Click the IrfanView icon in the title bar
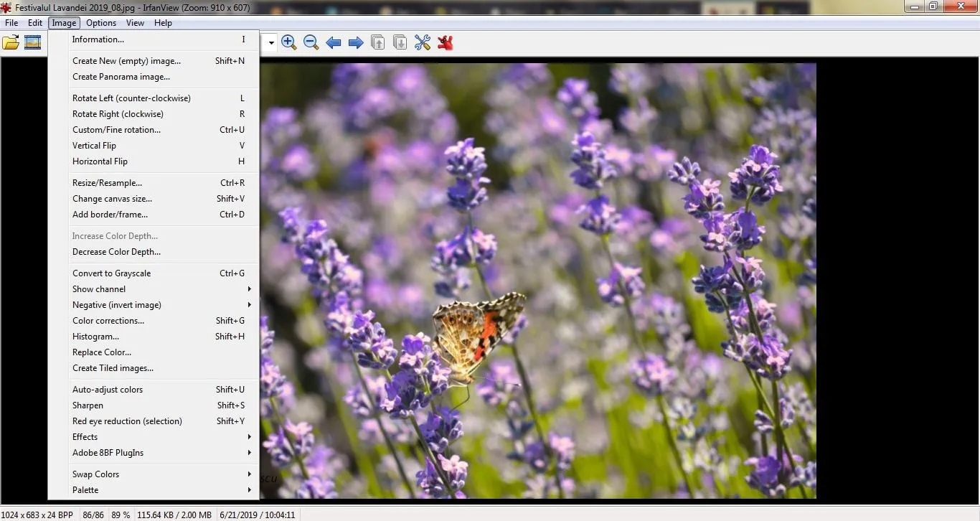 pyautogui.click(x=6, y=6)
